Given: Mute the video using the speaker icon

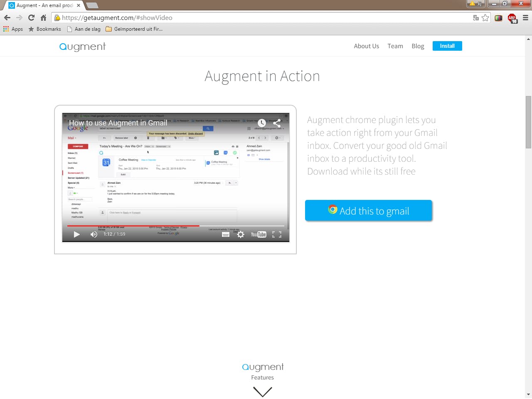Looking at the screenshot, I should (x=94, y=234).
